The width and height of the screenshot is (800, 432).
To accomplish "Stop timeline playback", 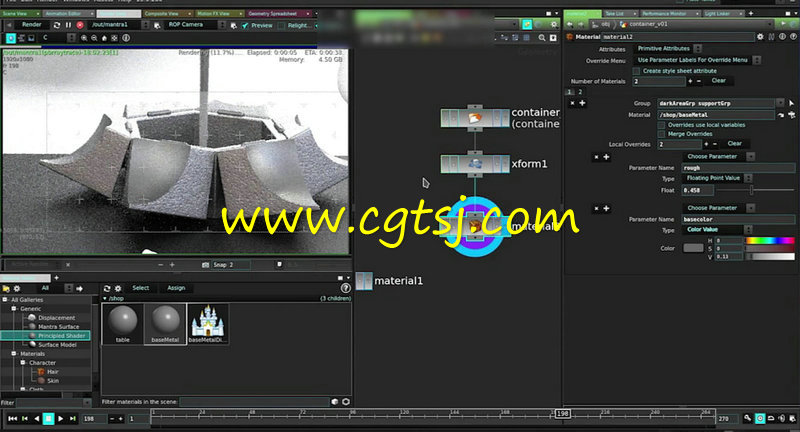I will pos(48,419).
